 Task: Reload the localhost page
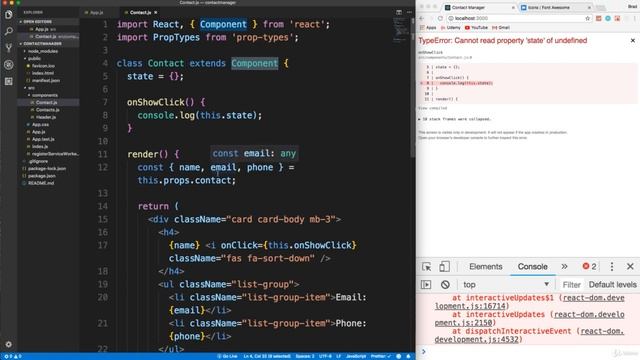[x=440, y=18]
